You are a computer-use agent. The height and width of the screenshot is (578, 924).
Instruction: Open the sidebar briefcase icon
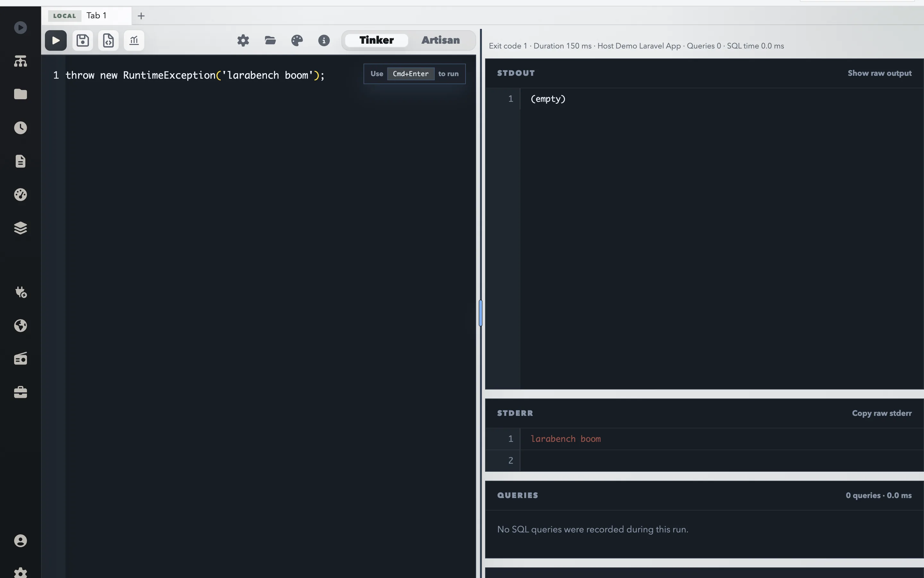pyautogui.click(x=21, y=392)
